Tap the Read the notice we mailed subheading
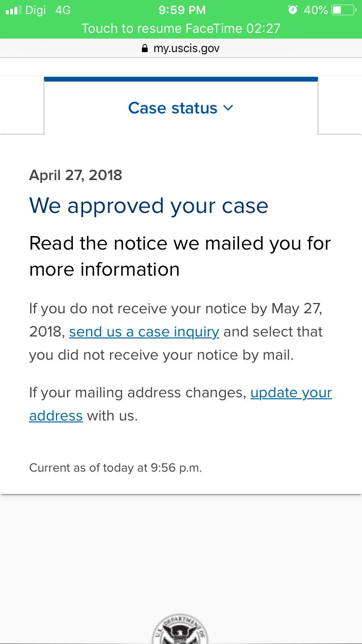This screenshot has height=644, width=362. [x=180, y=256]
